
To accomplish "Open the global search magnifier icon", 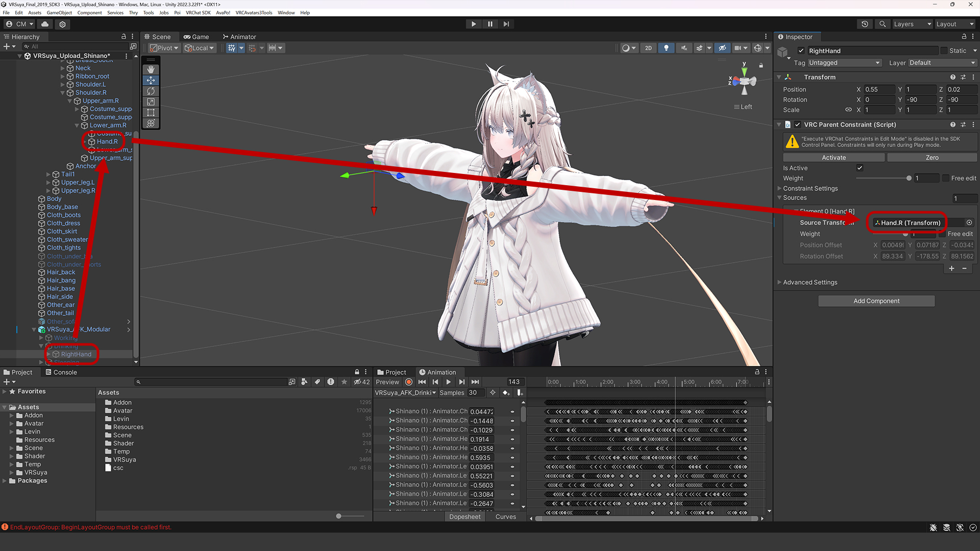I will (882, 24).
